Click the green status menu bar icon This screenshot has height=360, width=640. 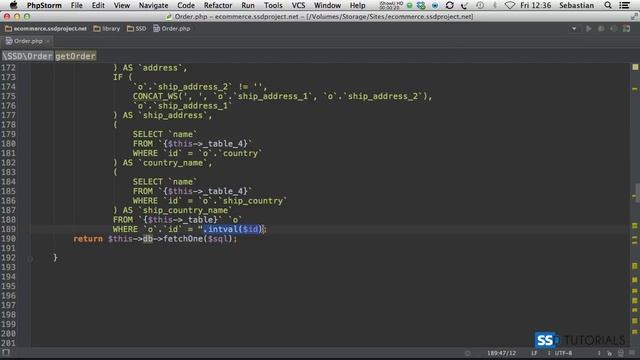coord(409,5)
